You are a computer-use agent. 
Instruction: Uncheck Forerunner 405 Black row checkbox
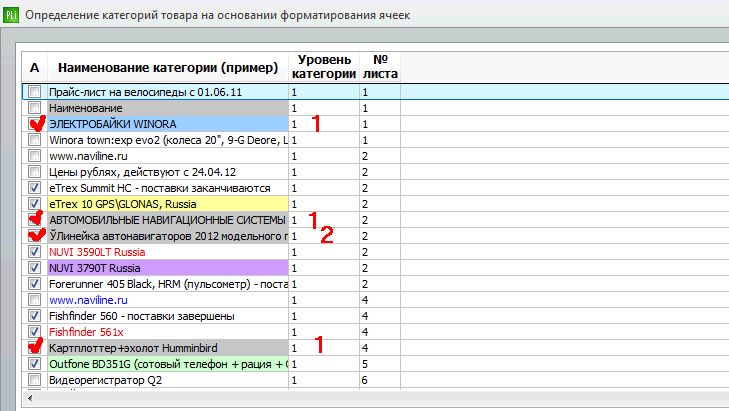(x=34, y=284)
